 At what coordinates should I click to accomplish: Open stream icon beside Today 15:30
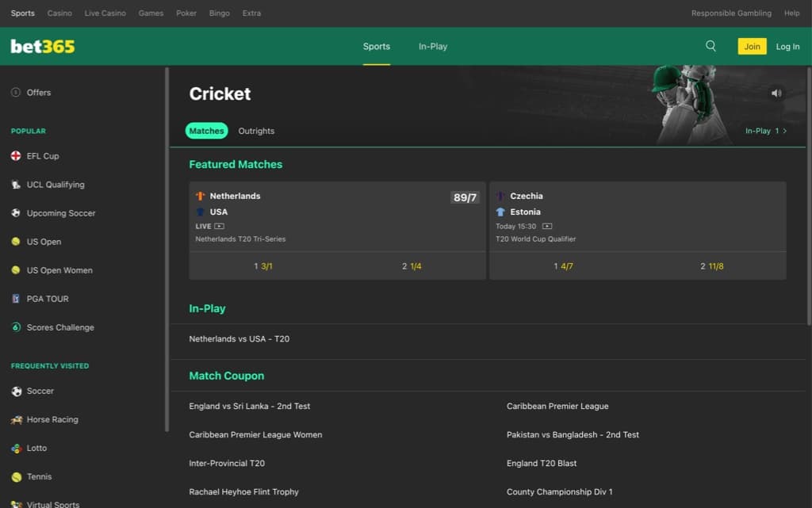pos(547,226)
